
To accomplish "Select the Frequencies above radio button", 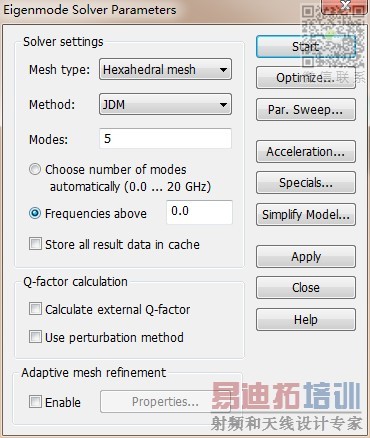I will [x=35, y=213].
